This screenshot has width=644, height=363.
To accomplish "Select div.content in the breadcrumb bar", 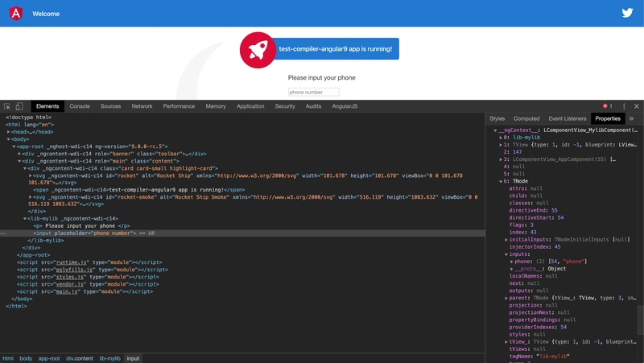I will 80,358.
